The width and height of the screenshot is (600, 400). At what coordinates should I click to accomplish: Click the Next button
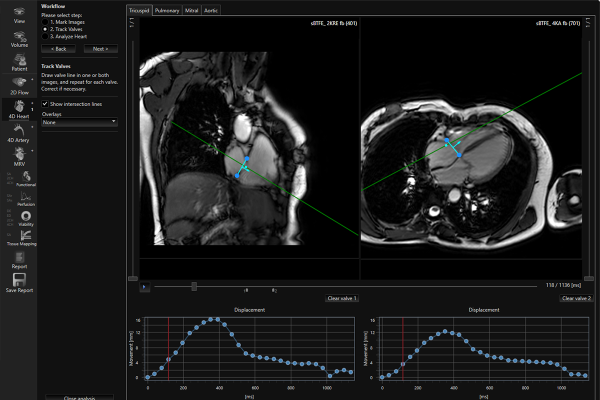pos(101,49)
